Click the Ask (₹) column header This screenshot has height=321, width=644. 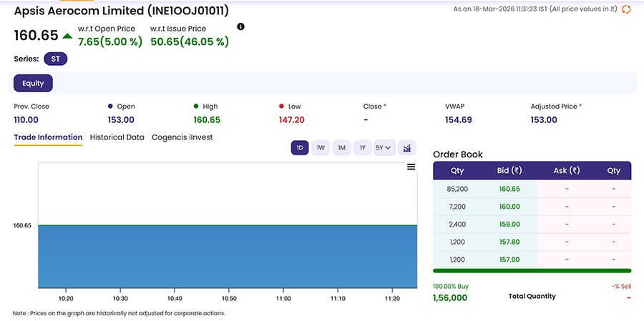point(567,171)
